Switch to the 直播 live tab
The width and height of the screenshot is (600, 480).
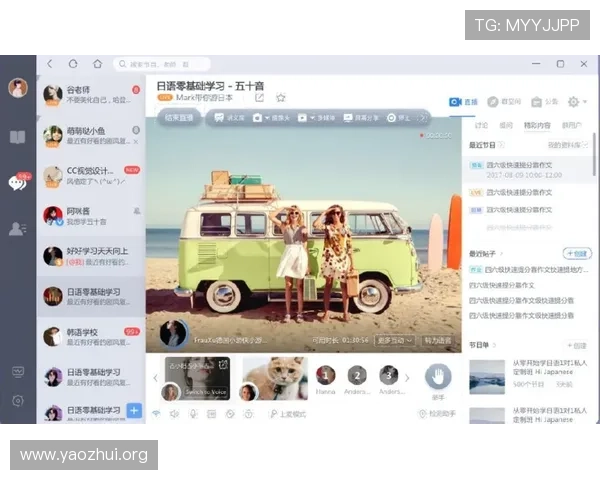tap(463, 102)
